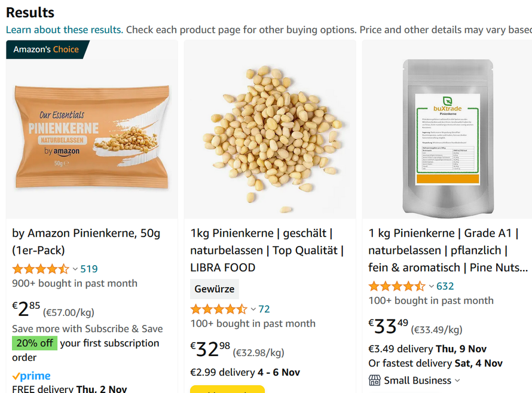
Task: Open the 72 reviews count link
Action: tap(264, 309)
